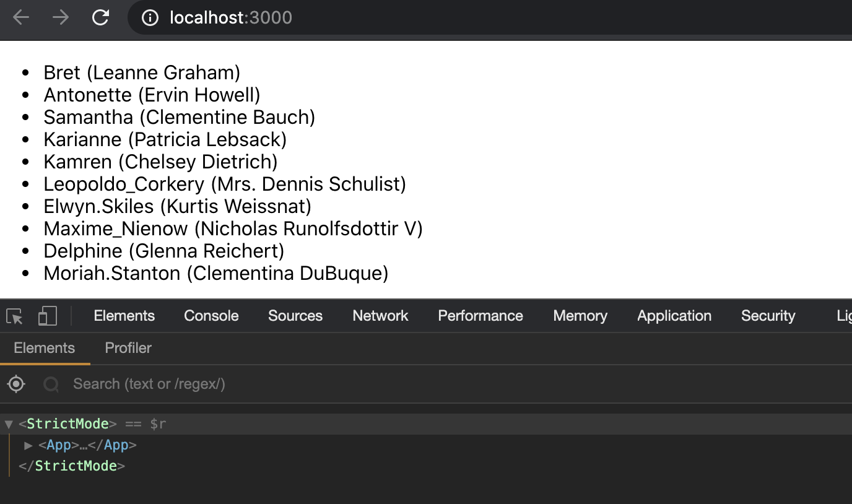Go forward with the browser forward arrow
This screenshot has width=852, height=504.
[61, 17]
